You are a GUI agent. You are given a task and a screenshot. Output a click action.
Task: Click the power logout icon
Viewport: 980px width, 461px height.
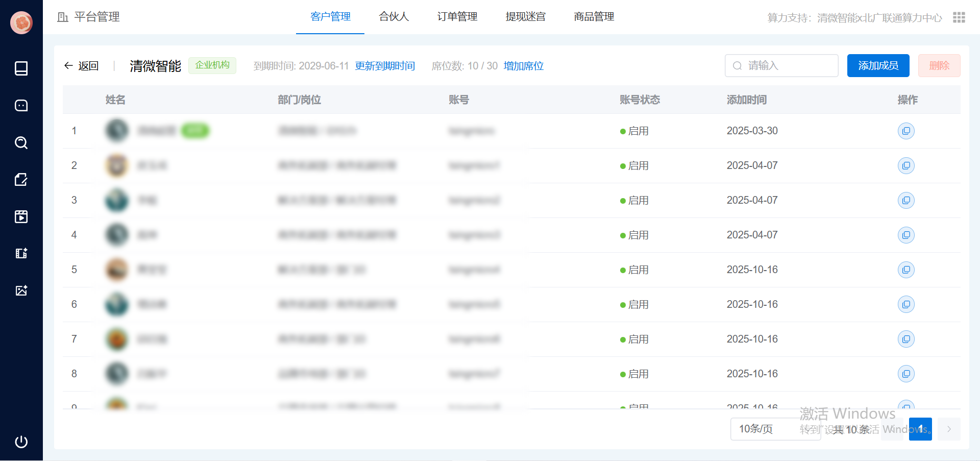21,442
